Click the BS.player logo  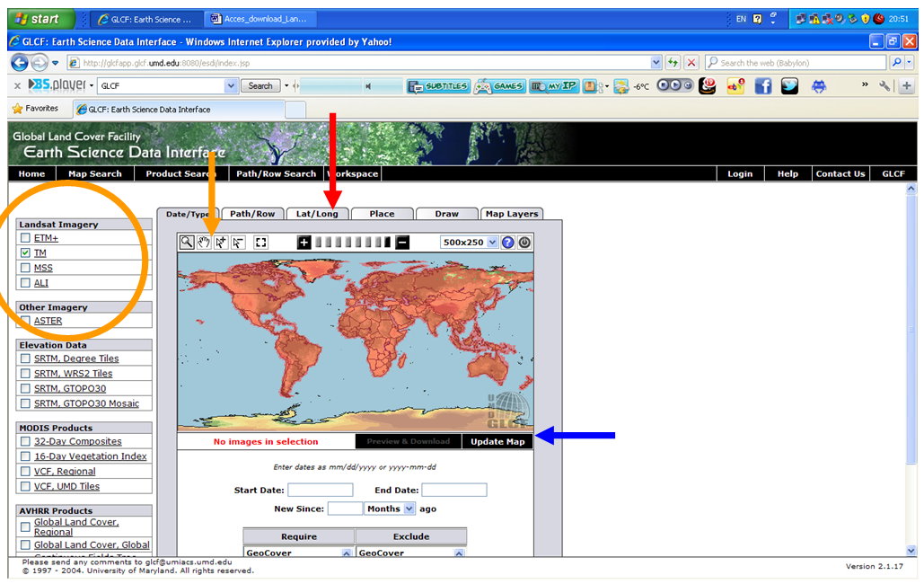[x=57, y=85]
